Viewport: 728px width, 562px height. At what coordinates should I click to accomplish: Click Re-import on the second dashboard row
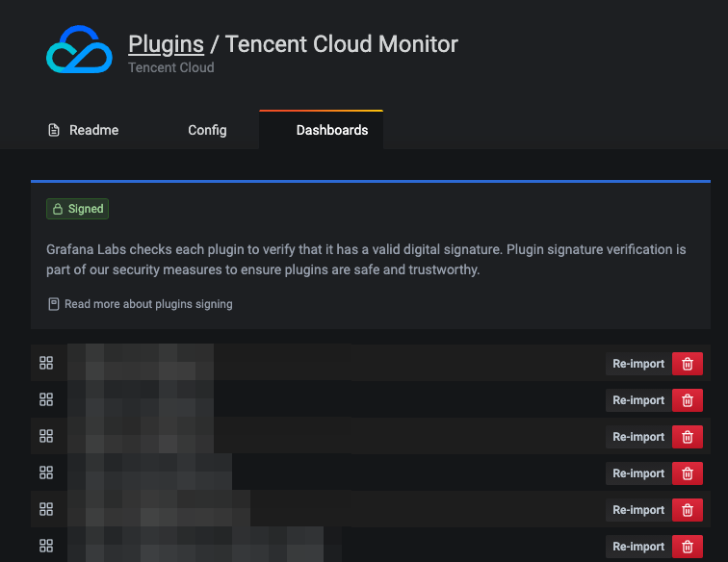tap(638, 400)
